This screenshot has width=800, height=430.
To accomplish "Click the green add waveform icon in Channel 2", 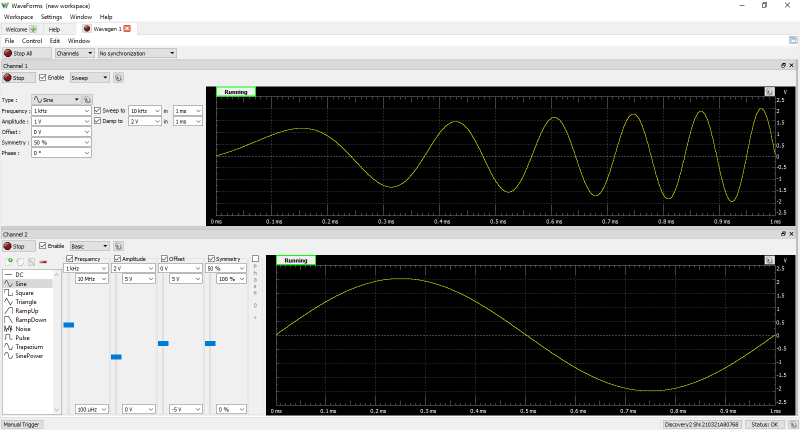I will (9, 260).
